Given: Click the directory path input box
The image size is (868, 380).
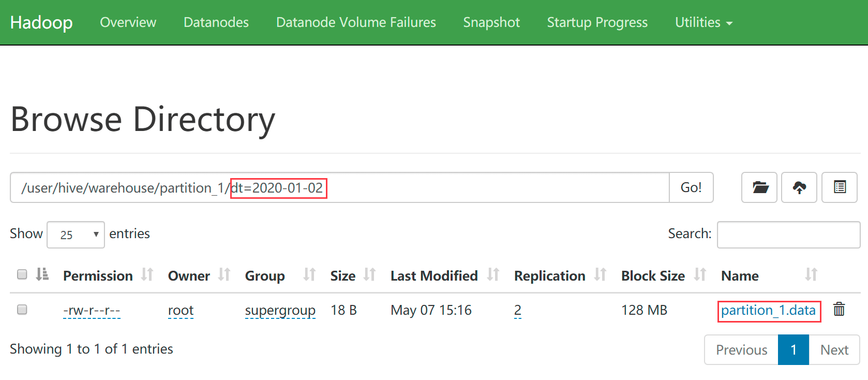Looking at the screenshot, I should click(x=340, y=187).
